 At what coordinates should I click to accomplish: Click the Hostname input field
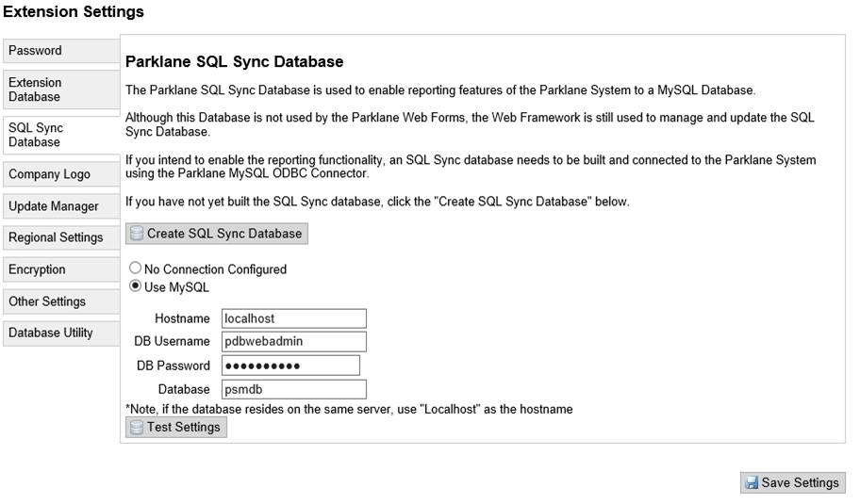coord(294,318)
